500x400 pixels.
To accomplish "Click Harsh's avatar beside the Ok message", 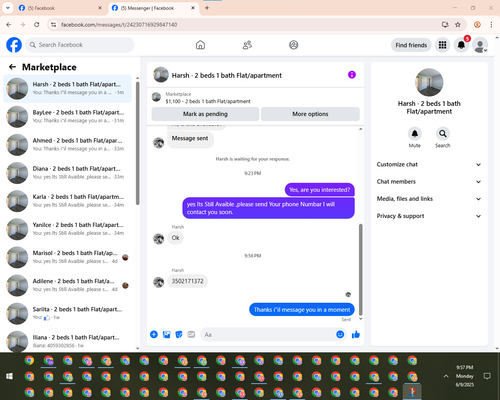I will [159, 239].
